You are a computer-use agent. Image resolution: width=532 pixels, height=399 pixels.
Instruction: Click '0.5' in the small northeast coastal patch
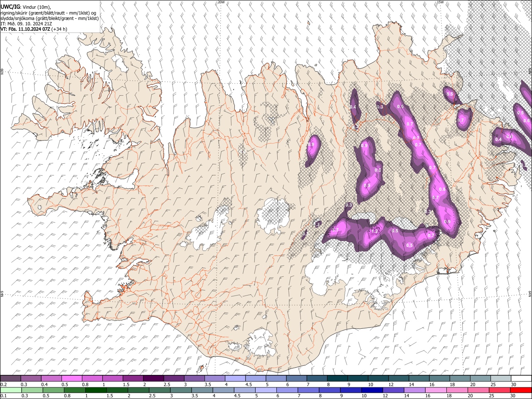[450, 94]
